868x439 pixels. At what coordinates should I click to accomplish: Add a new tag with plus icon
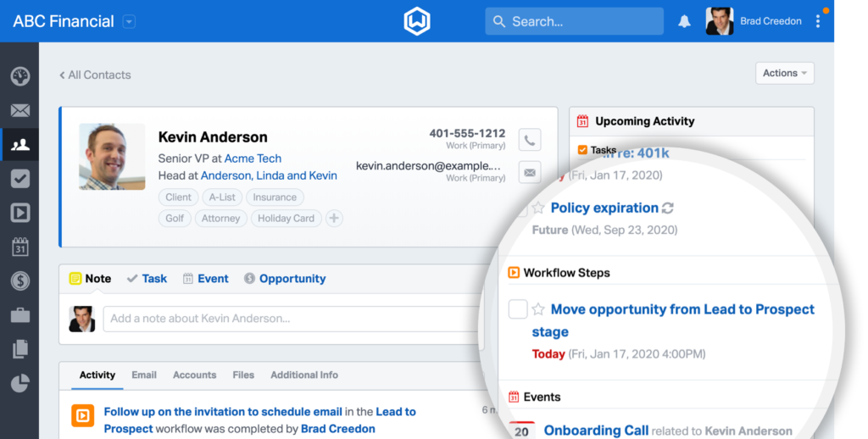[334, 218]
